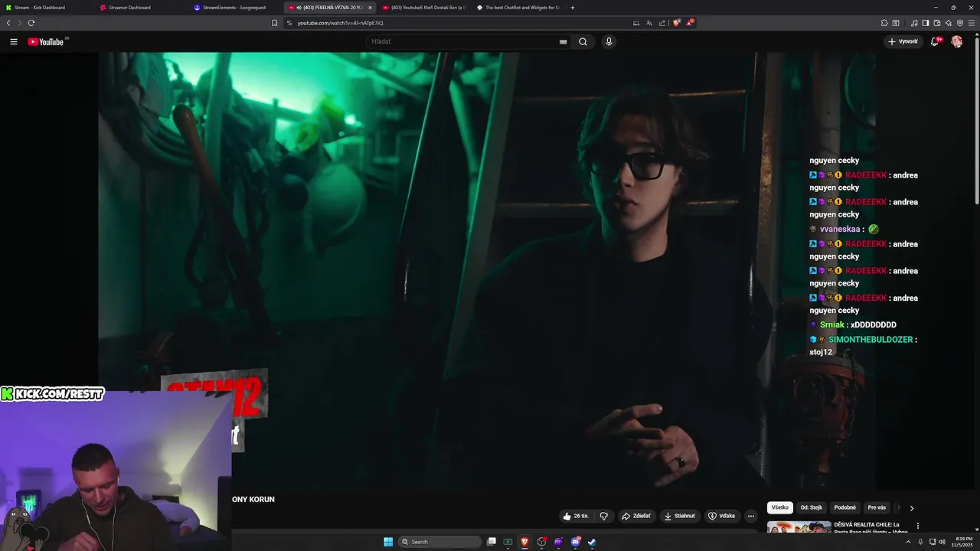Open browser extensions puzzle icon
Image resolution: width=980 pixels, height=551 pixels.
point(884,23)
